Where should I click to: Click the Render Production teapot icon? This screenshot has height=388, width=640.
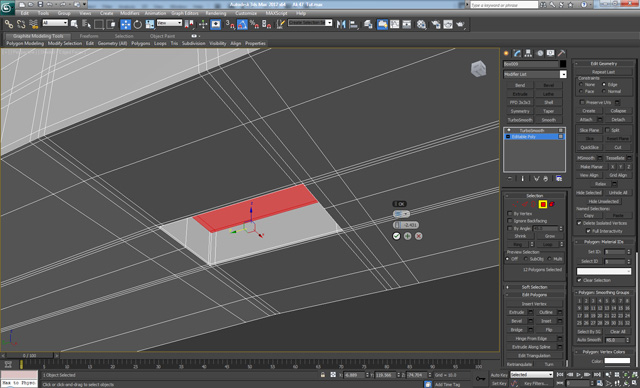(460, 24)
